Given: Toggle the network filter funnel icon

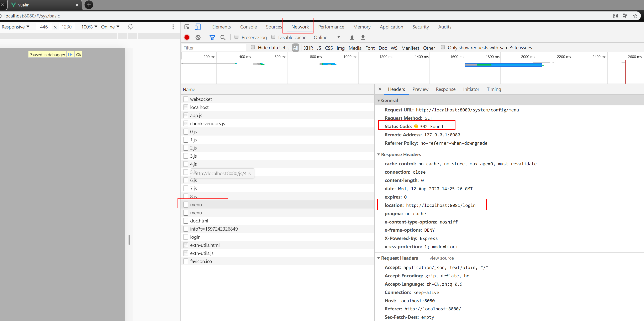Looking at the screenshot, I should tap(212, 37).
